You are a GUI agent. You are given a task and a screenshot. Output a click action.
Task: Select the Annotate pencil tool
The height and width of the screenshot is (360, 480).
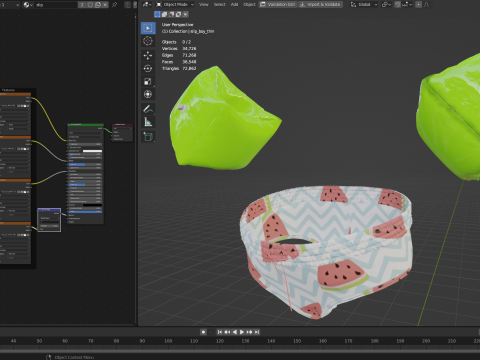148,109
